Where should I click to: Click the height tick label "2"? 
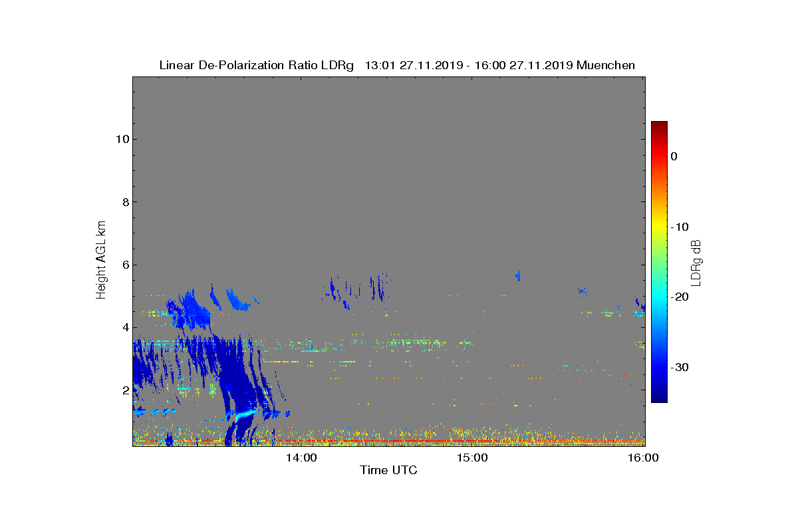(x=124, y=390)
